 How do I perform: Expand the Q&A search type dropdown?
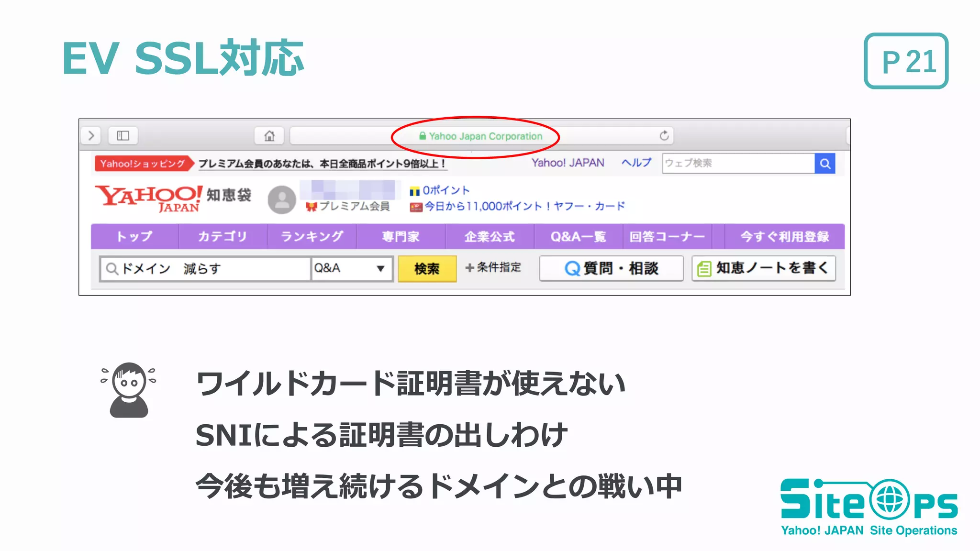coord(352,268)
